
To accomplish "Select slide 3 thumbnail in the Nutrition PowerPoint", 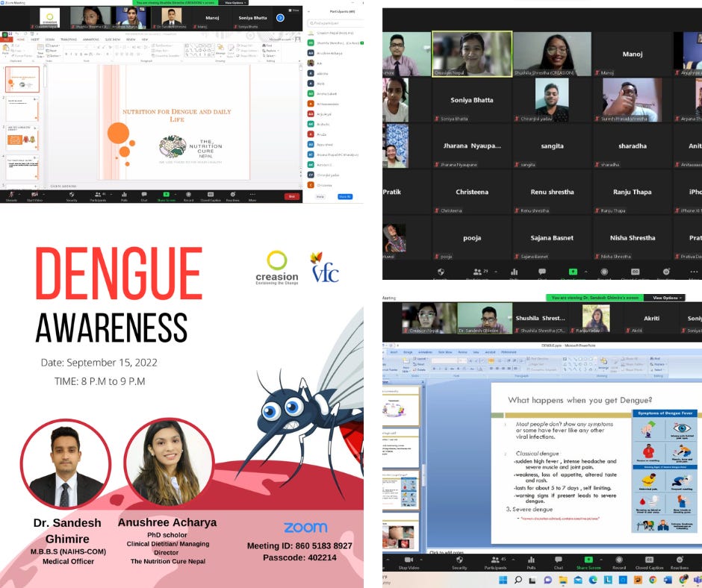I will coord(22,138).
